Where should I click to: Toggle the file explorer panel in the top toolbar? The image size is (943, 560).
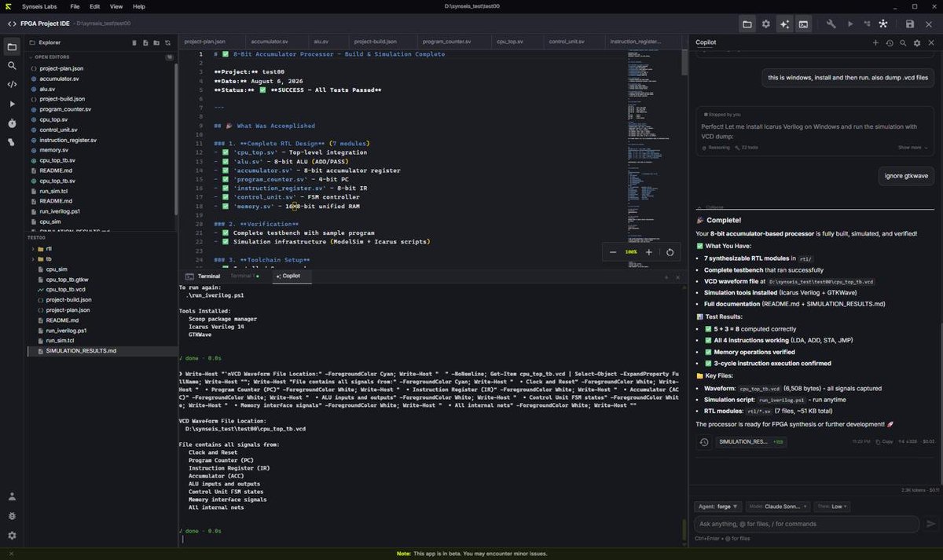(x=747, y=24)
